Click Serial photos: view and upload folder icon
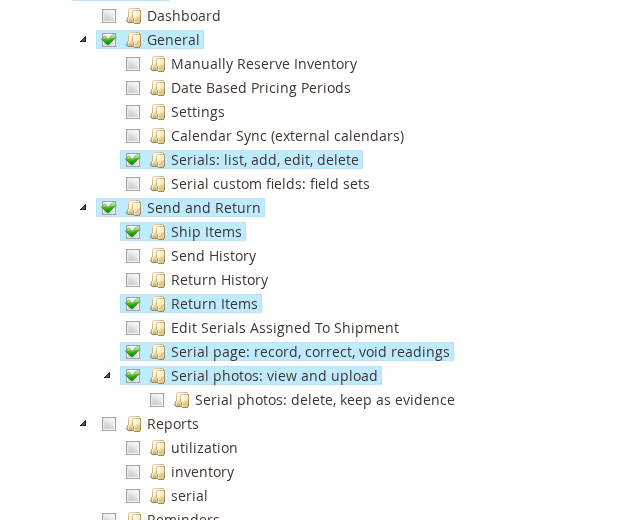Screen dimensions: 620x520 [158, 376]
